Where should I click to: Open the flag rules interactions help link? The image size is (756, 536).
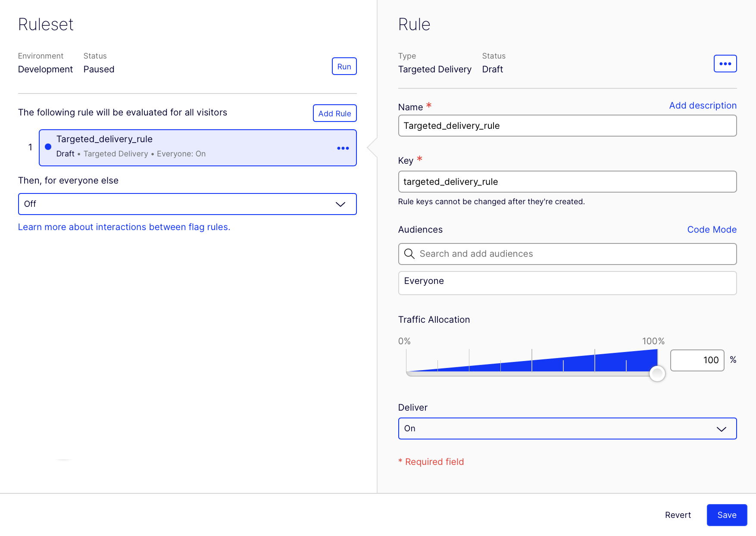tap(124, 227)
